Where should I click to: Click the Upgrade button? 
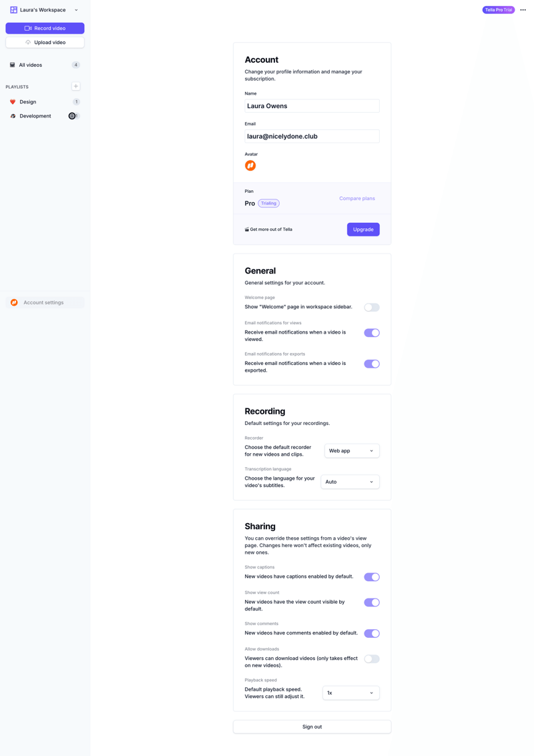tap(363, 229)
